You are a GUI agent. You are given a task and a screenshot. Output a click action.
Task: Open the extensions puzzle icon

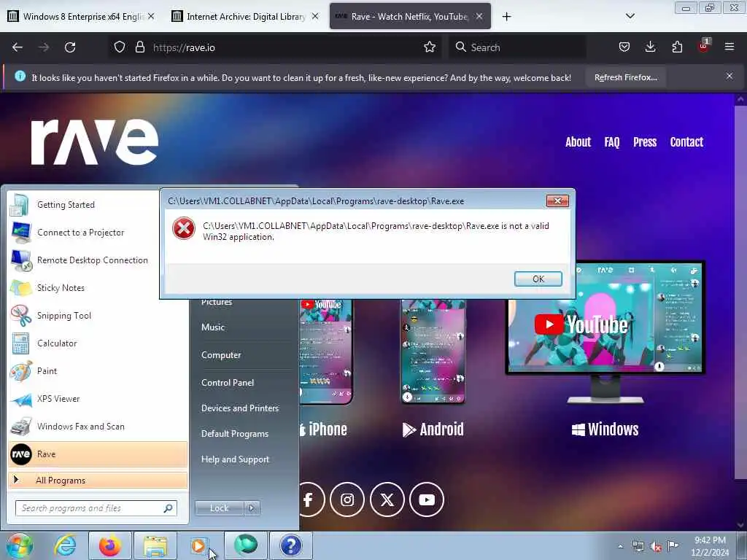pos(677,47)
